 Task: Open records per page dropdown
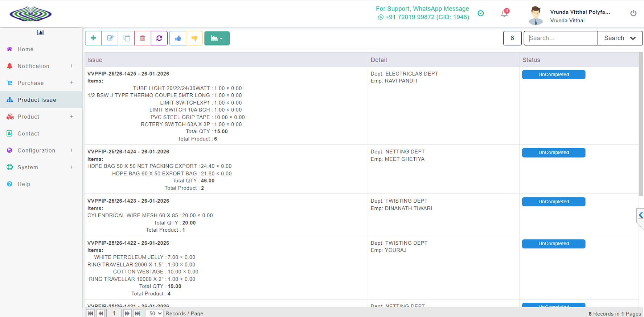[x=155, y=313]
